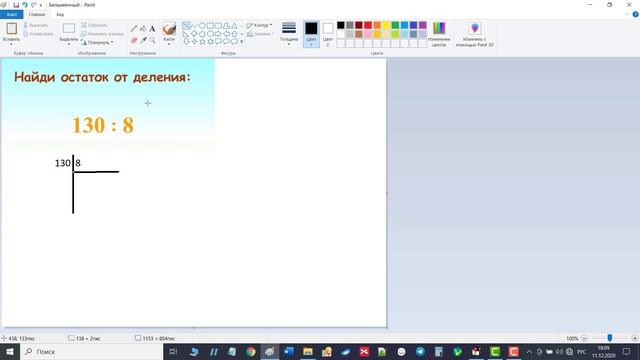Click the Paste (Вставить) clipboard icon
640x360 pixels.
[x=11, y=28]
